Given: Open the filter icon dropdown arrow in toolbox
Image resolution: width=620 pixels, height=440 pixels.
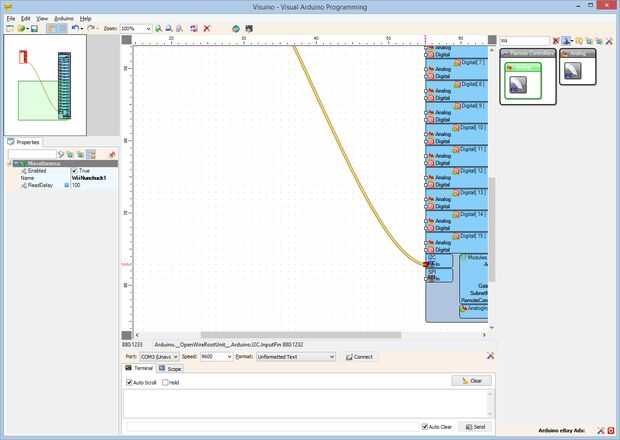Looking at the screenshot, I should coord(572,41).
